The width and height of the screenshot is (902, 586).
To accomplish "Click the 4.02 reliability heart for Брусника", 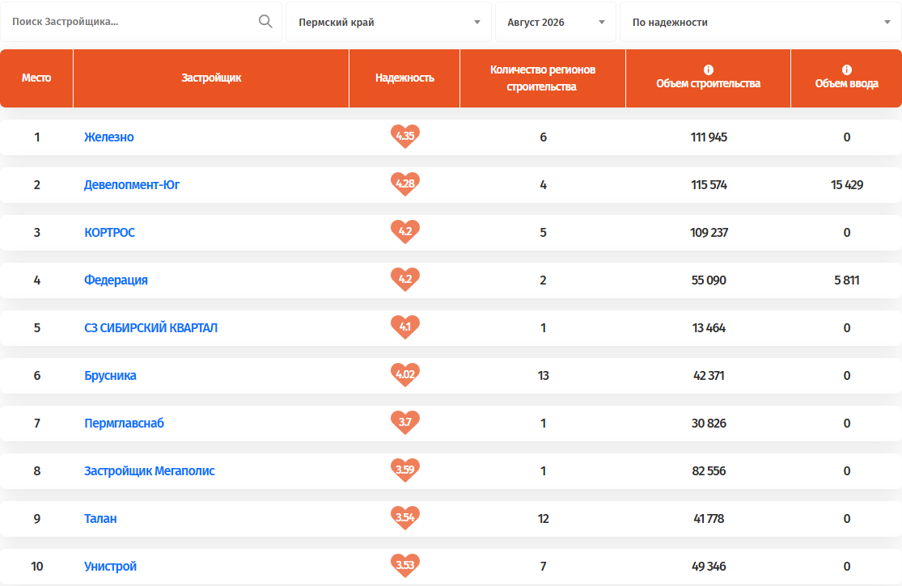I will pyautogui.click(x=405, y=375).
